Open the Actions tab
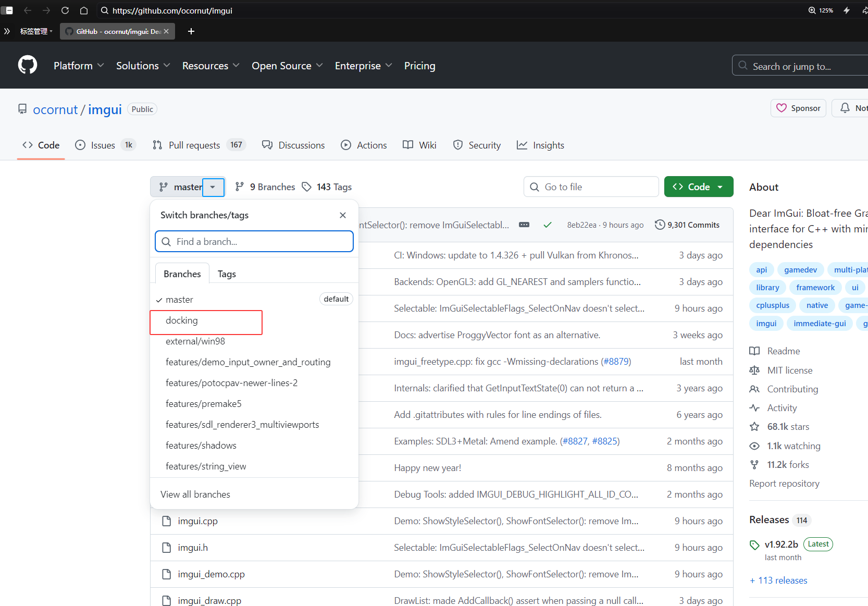This screenshot has height=606, width=868. click(x=364, y=145)
